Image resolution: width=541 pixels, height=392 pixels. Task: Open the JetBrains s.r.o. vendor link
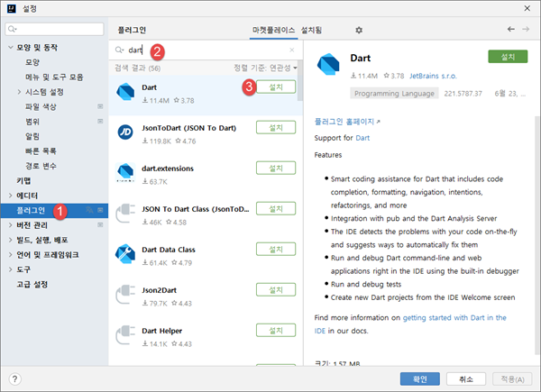tap(433, 76)
